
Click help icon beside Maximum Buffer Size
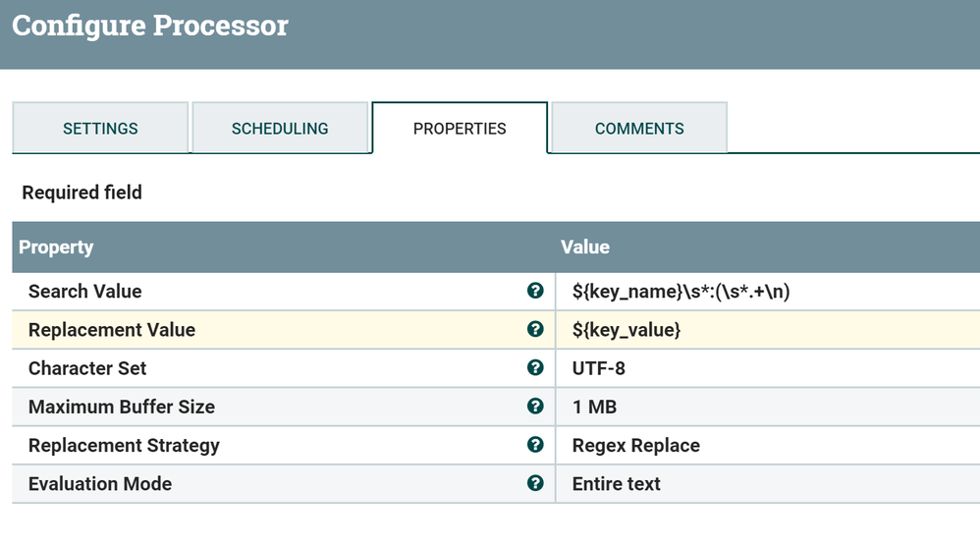click(x=535, y=406)
